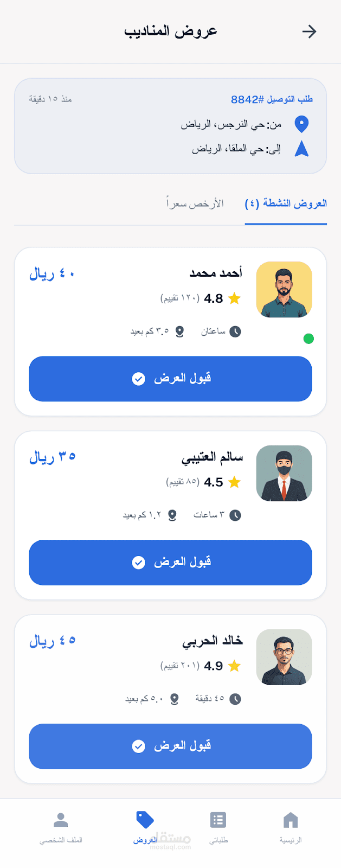Click the navigation arrow icon for destination
This screenshot has height=868, width=341.
[301, 149]
